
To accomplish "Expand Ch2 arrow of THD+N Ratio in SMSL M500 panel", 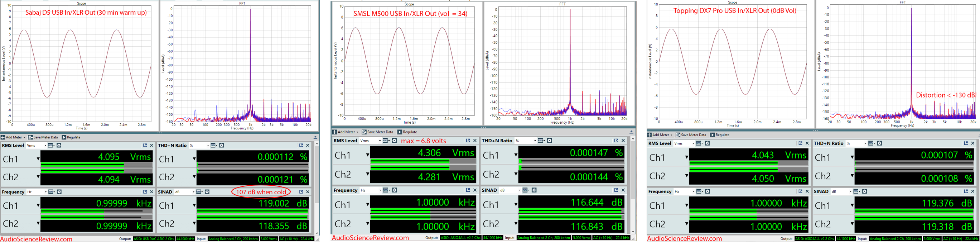I will click(x=516, y=175).
